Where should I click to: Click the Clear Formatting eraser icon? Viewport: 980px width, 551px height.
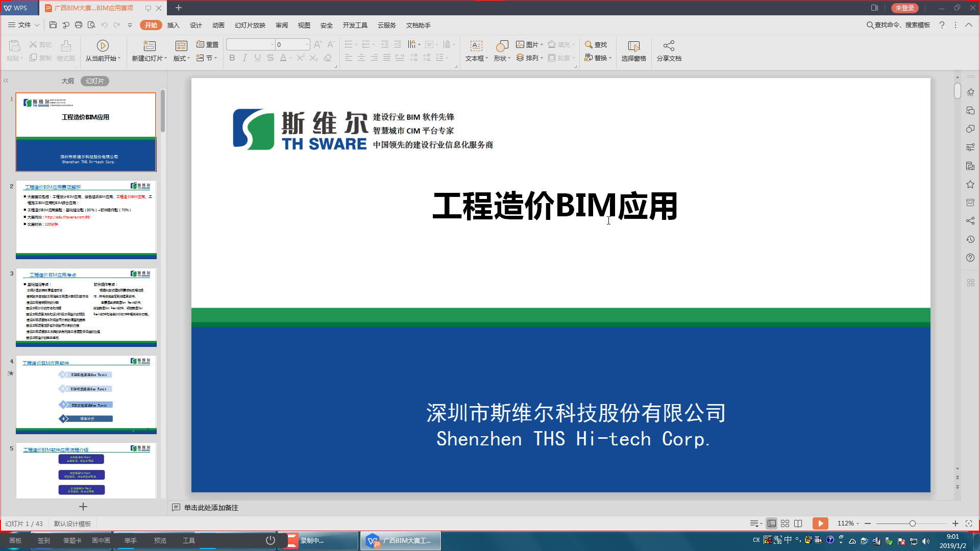(x=328, y=58)
